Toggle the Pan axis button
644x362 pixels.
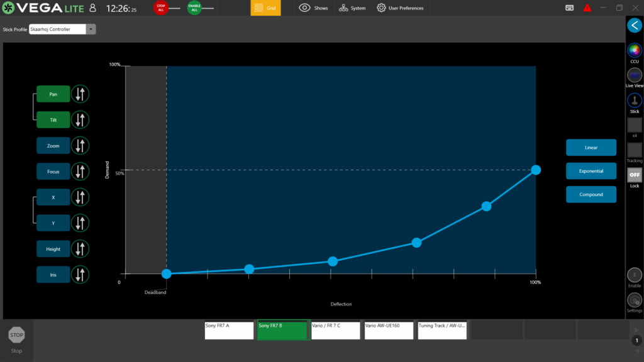(x=53, y=94)
